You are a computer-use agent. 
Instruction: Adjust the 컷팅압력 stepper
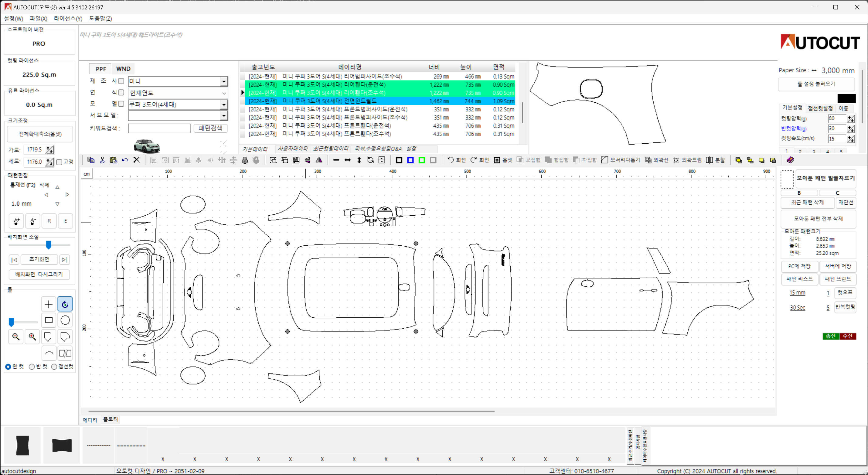point(851,119)
